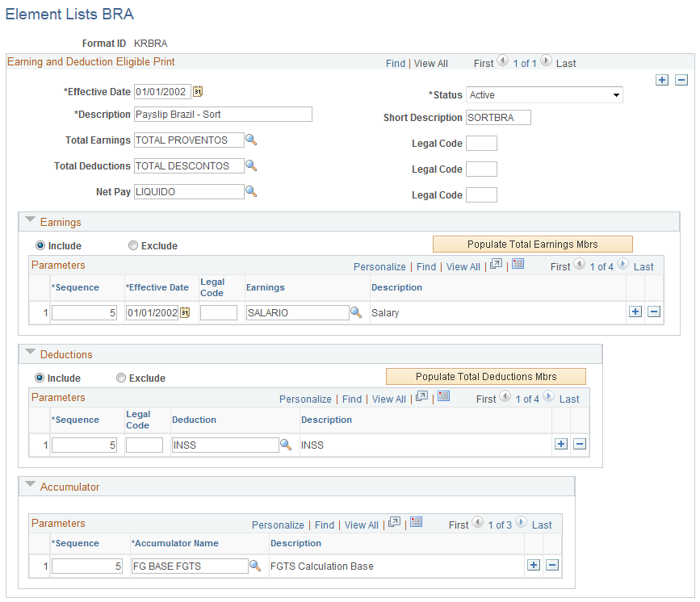
Task: Click Personalize link in Earnings Parameters grid
Action: [x=379, y=267]
